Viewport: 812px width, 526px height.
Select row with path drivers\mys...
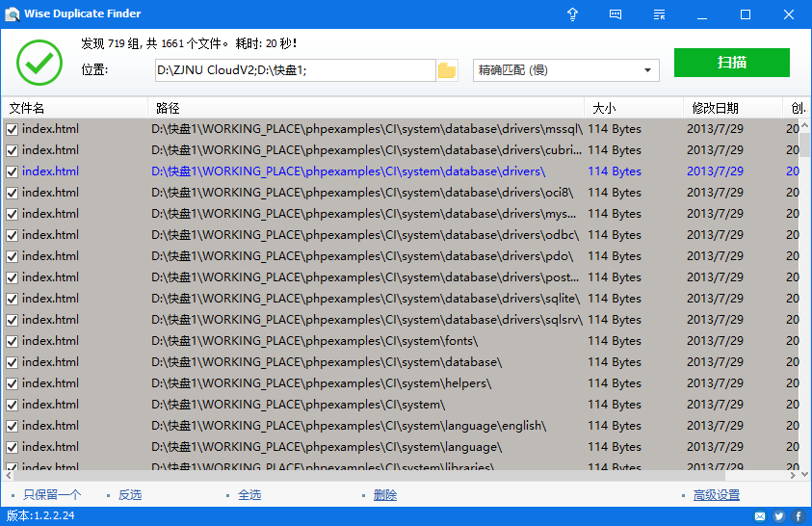402,214
